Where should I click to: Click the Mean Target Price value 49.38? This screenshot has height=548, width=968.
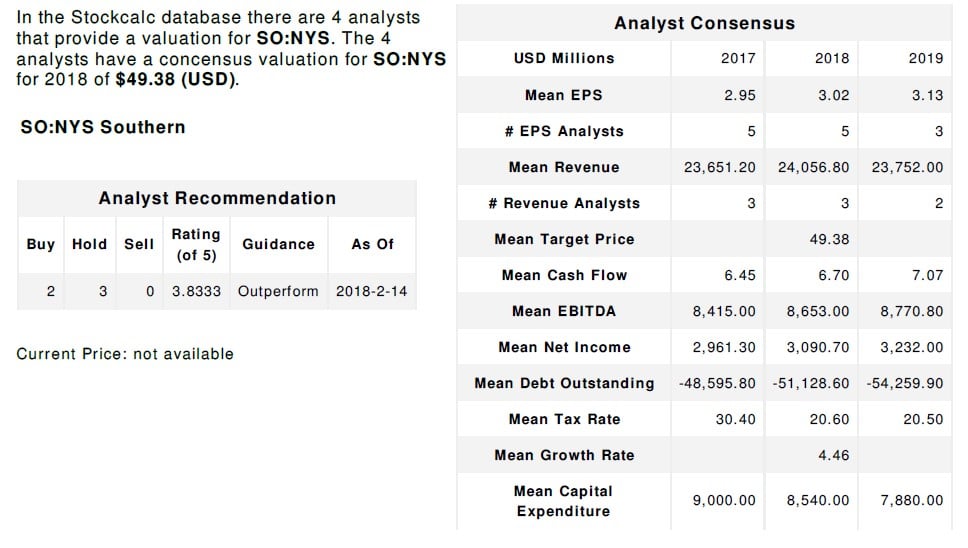[832, 239]
